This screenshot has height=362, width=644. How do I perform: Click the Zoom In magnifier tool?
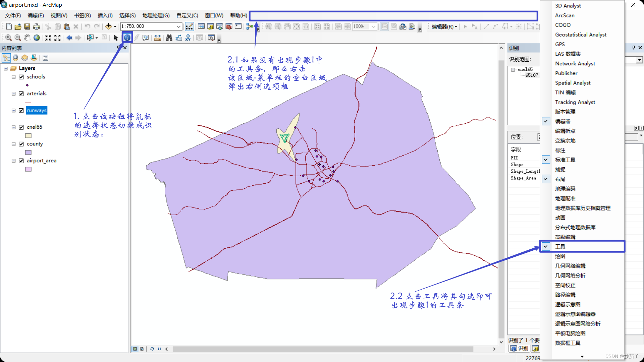point(8,38)
